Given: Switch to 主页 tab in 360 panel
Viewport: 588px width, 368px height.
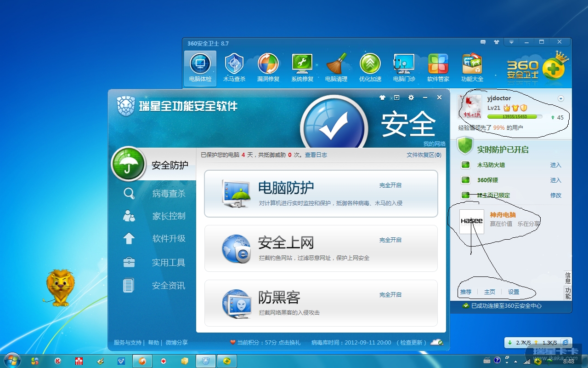Looking at the screenshot, I should point(490,292).
